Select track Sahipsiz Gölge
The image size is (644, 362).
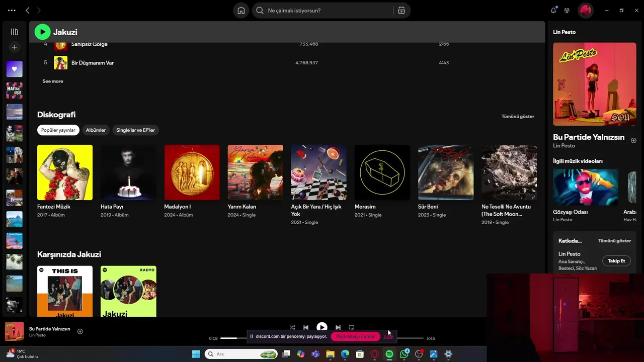[x=90, y=44]
